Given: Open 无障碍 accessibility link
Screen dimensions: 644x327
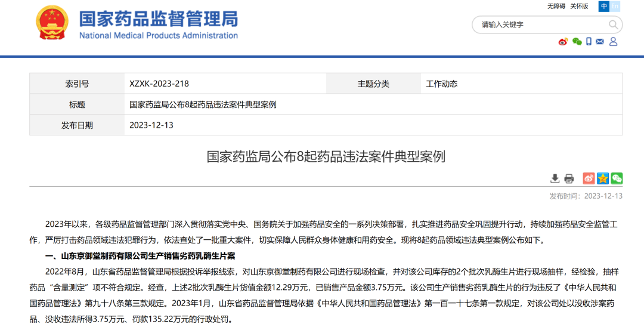Looking at the screenshot, I should [556, 6].
